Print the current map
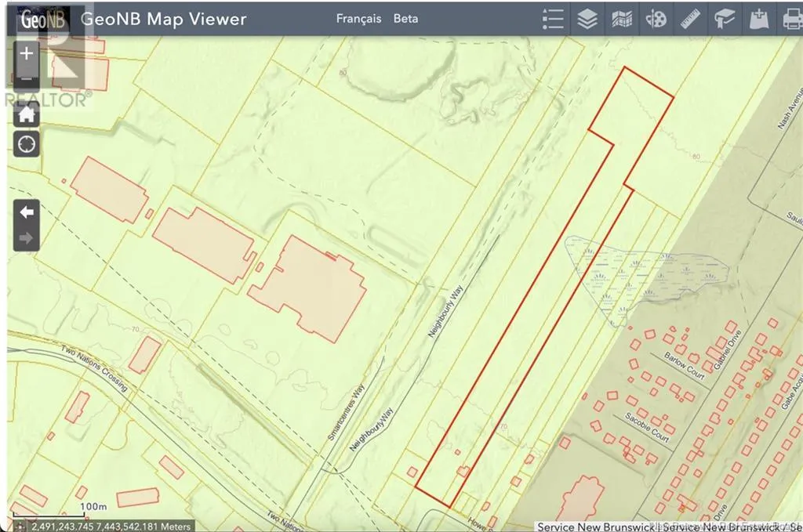803x532 pixels. click(790, 19)
